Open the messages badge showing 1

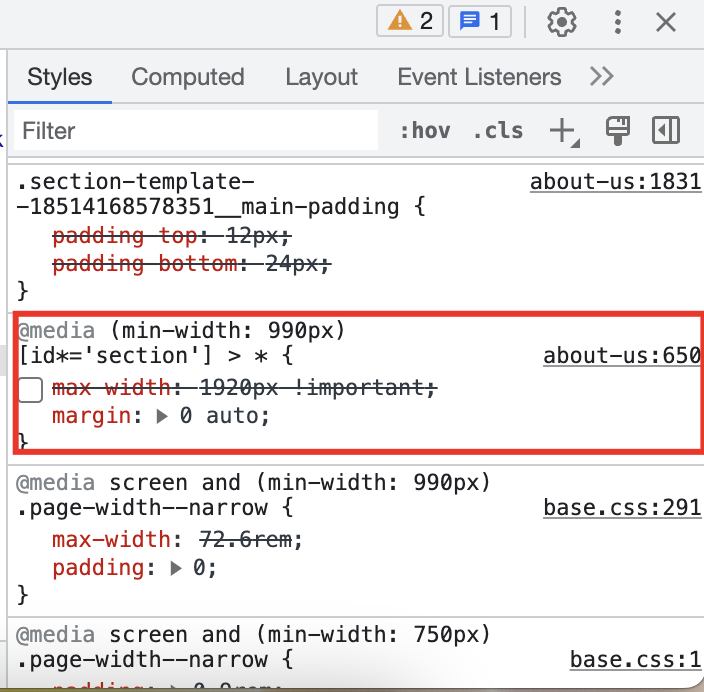[480, 21]
